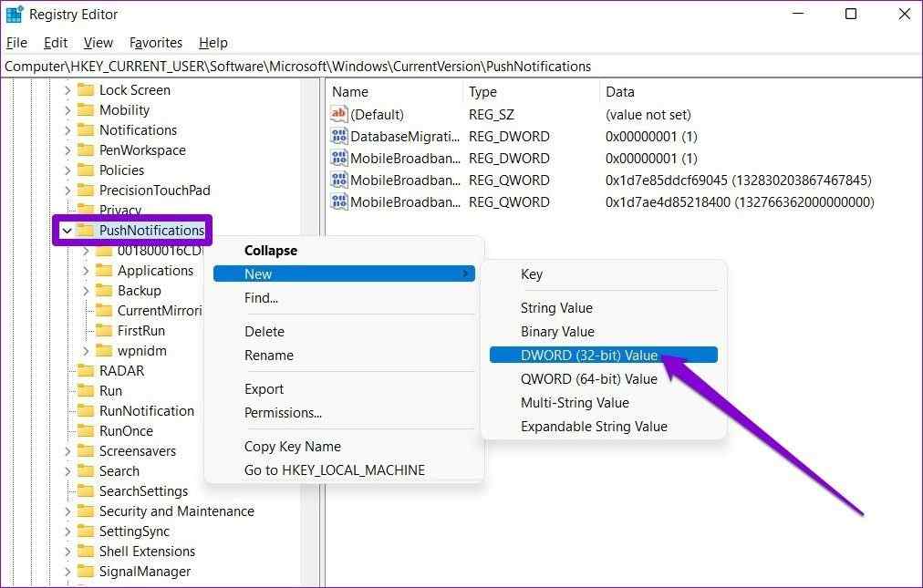Click the Backup folder icon
This screenshot has width=923, height=588.
[104, 290]
